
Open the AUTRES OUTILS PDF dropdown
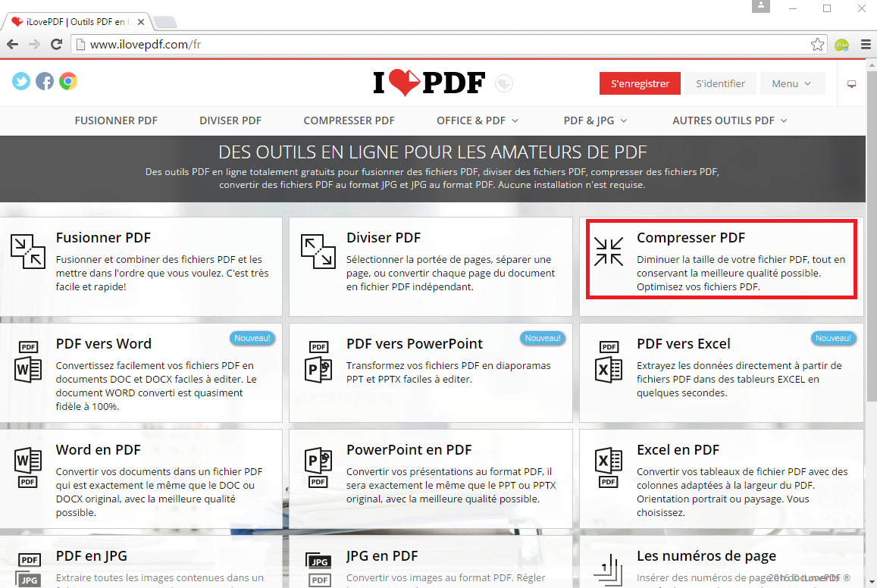(729, 120)
